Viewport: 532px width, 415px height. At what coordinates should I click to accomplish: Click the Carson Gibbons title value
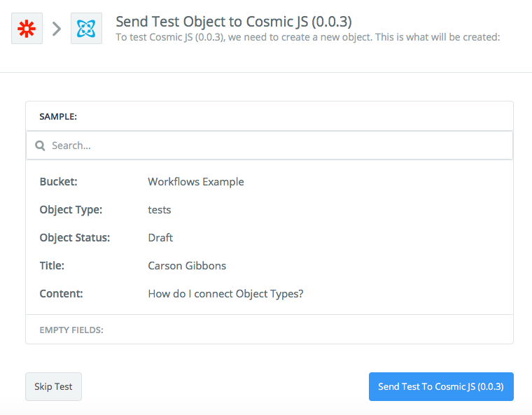(x=187, y=266)
